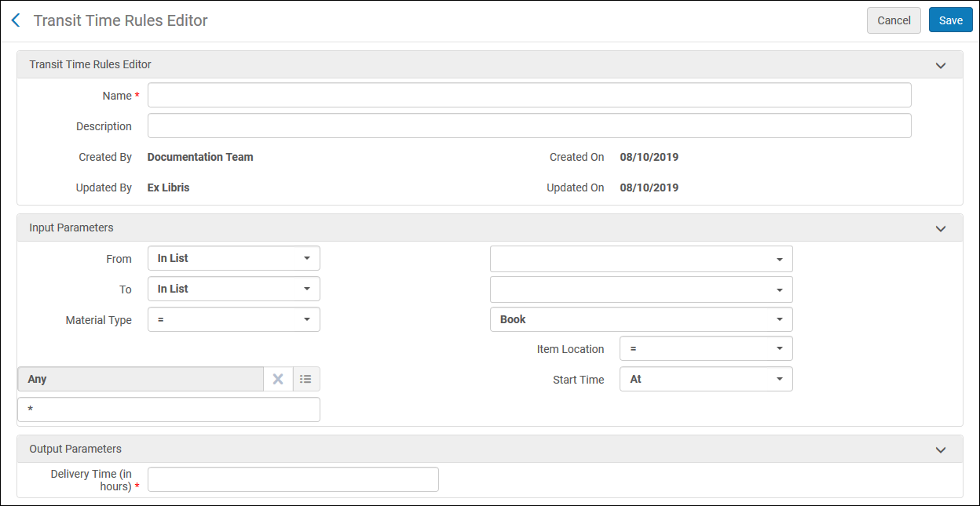Image resolution: width=980 pixels, height=506 pixels.
Task: Click the Name input field
Action: (529, 95)
